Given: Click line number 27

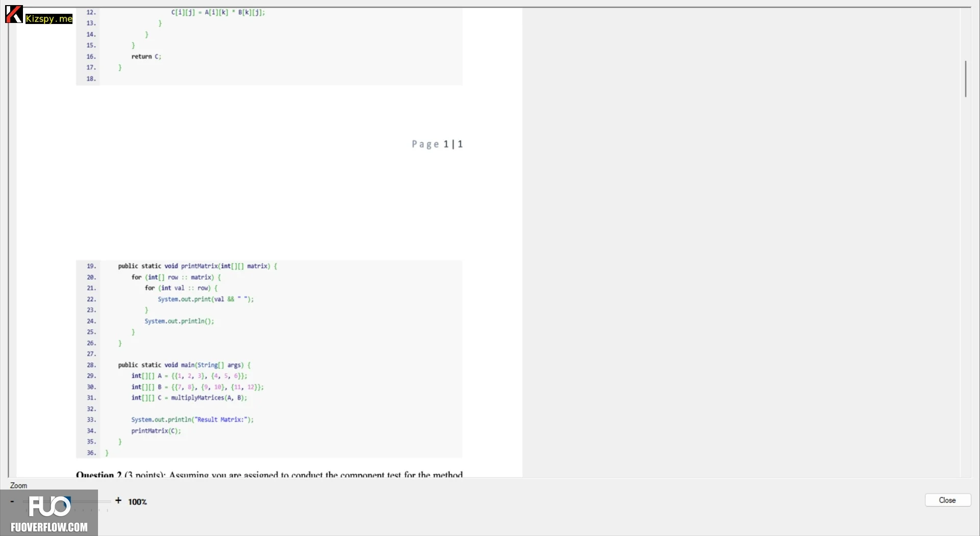Looking at the screenshot, I should tap(91, 354).
